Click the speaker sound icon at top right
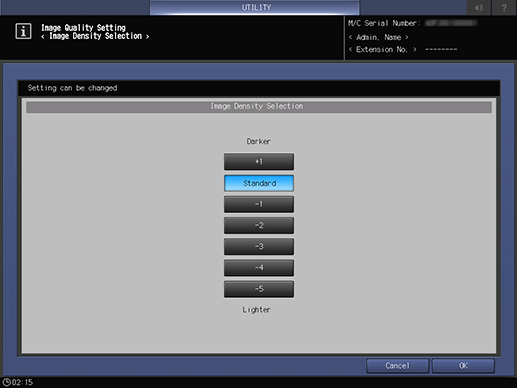Image resolution: width=517 pixels, height=388 pixels. pos(479,7)
